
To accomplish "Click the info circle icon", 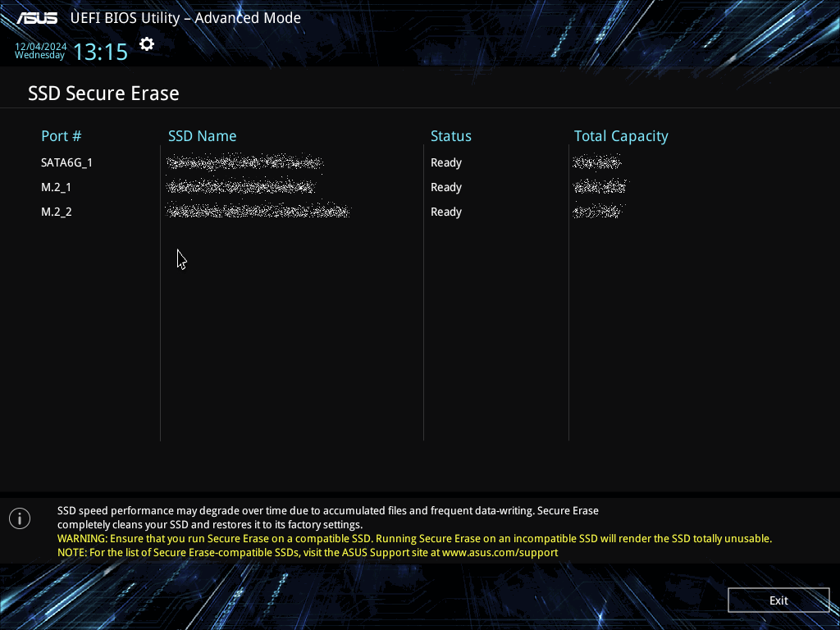I will 20,518.
